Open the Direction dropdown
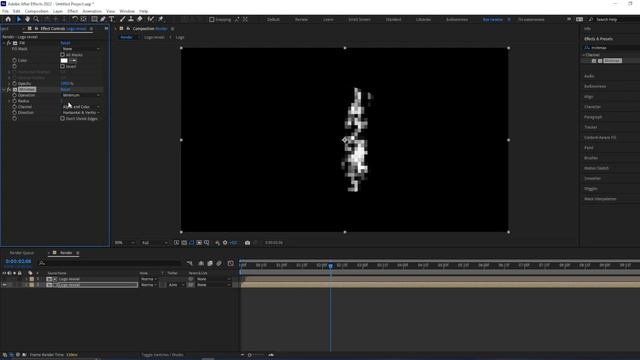Image resolution: width=640 pixels, height=360 pixels. coord(80,112)
